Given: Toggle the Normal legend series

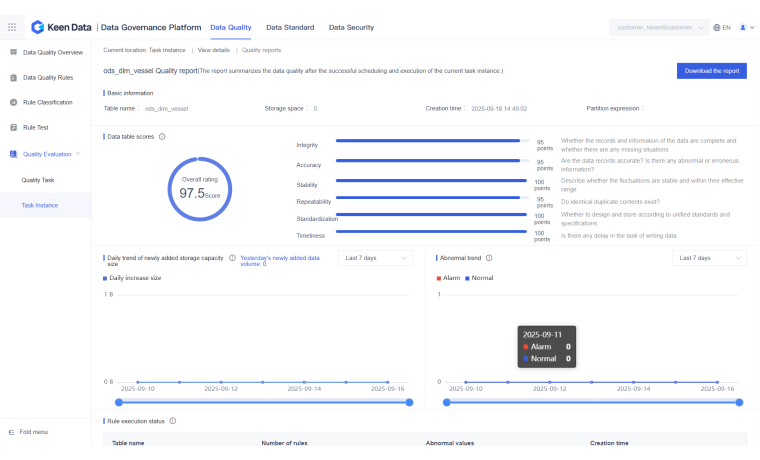Looking at the screenshot, I should pos(479,277).
